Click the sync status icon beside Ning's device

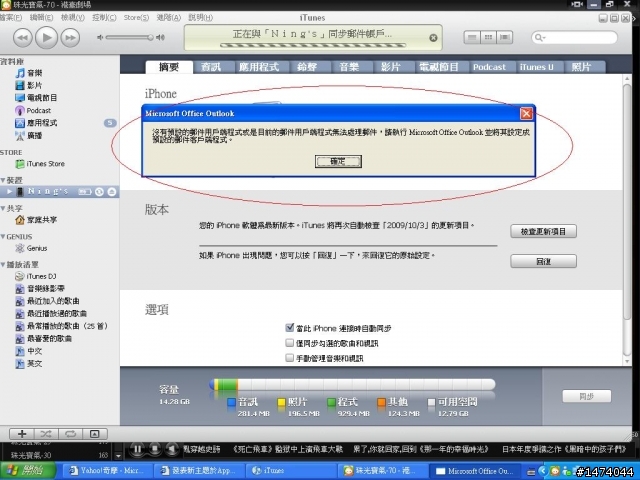point(99,192)
